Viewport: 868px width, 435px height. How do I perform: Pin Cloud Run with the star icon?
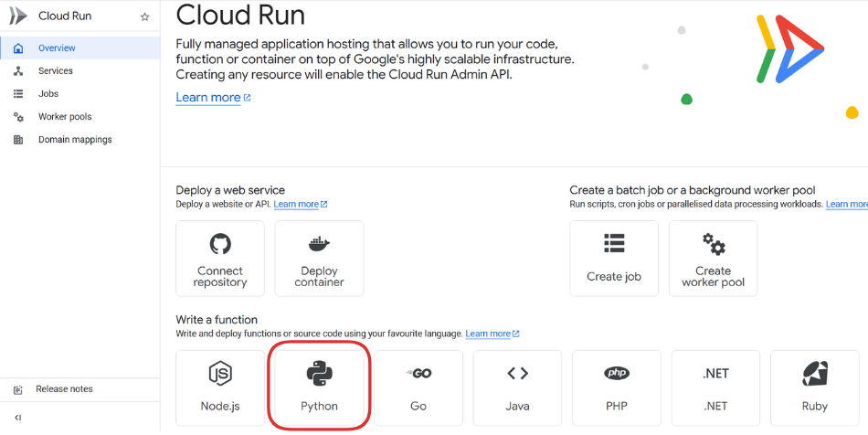tap(145, 16)
